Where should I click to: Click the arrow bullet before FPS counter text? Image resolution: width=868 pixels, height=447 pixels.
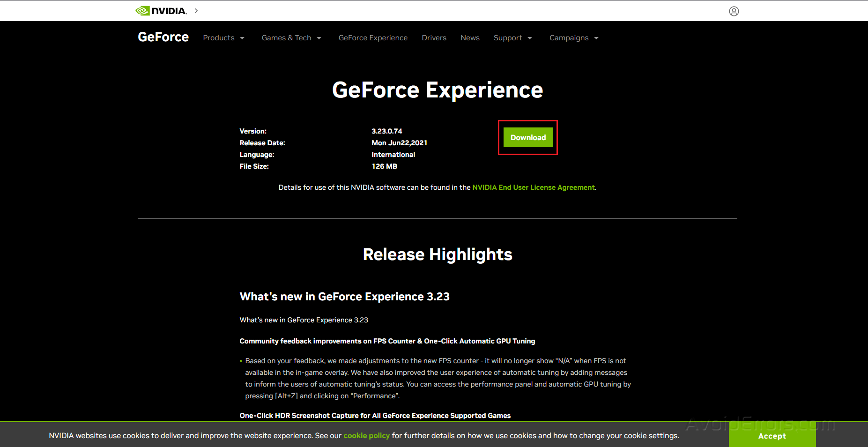(x=240, y=361)
